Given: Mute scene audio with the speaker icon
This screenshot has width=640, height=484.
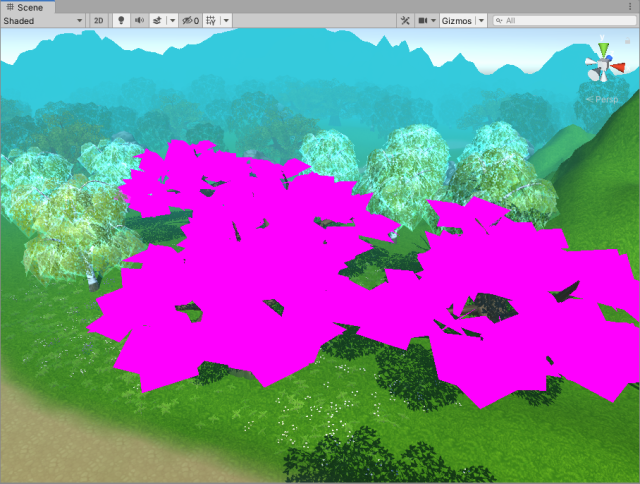Looking at the screenshot, I should [139, 20].
